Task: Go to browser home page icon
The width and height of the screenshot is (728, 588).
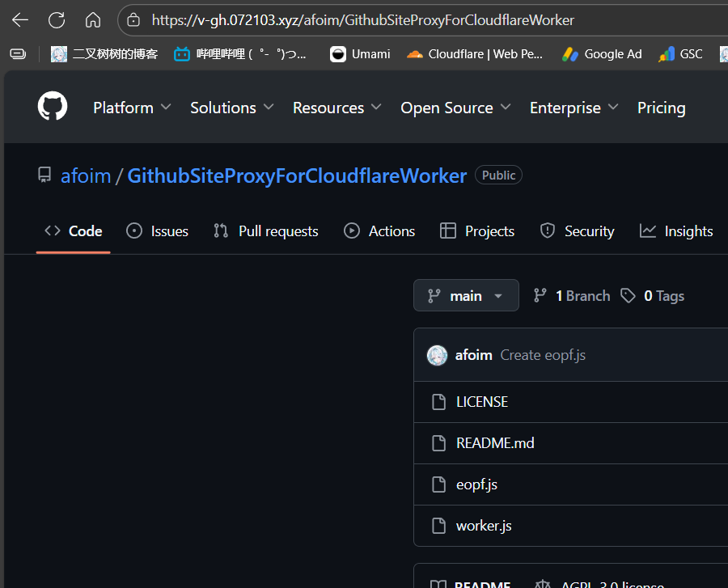Action: 93,20
